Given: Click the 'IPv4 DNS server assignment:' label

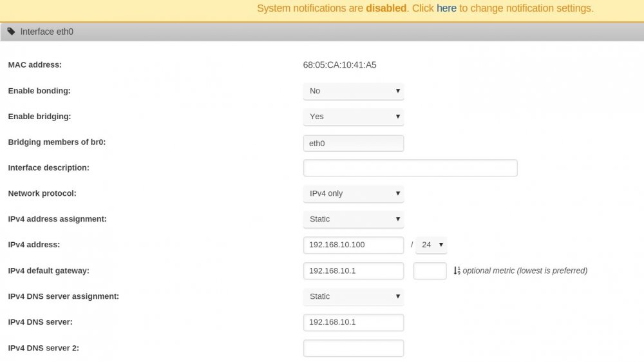Looking at the screenshot, I should coord(64,297).
